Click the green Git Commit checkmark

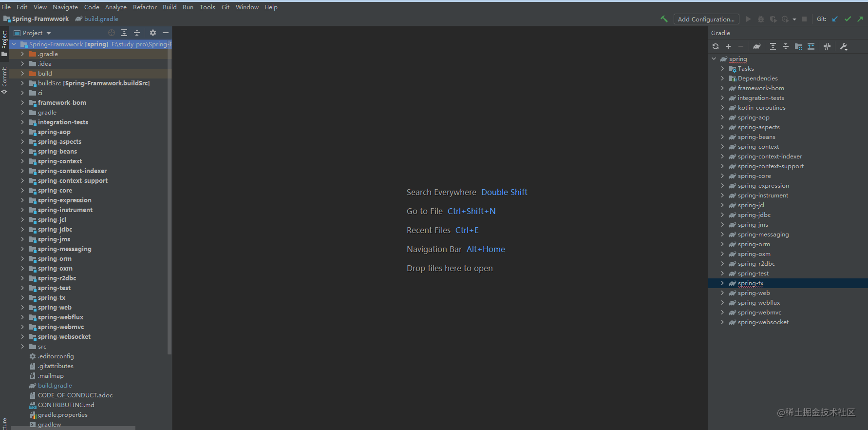point(848,19)
